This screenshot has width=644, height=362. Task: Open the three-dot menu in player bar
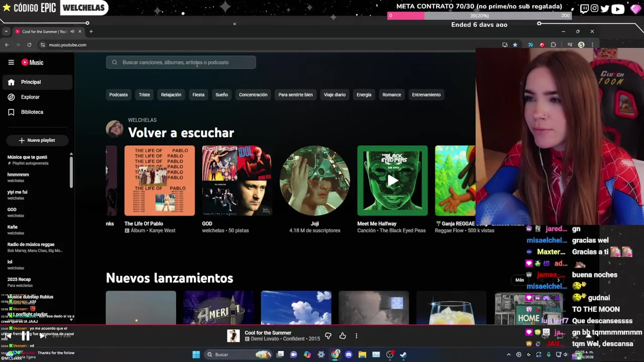tap(356, 336)
